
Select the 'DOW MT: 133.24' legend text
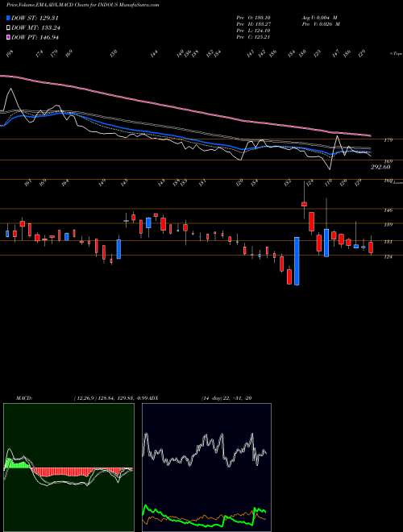point(35,27)
